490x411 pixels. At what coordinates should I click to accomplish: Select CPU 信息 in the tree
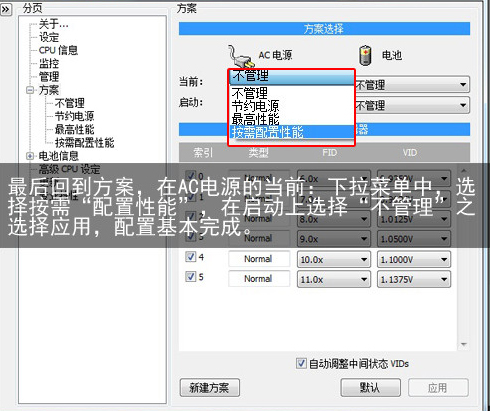pos(58,50)
